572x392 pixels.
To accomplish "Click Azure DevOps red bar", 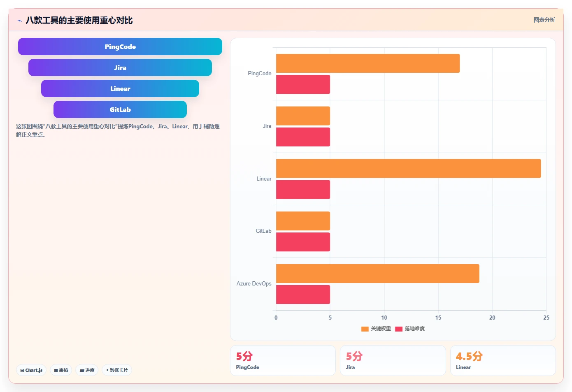I will (303, 295).
